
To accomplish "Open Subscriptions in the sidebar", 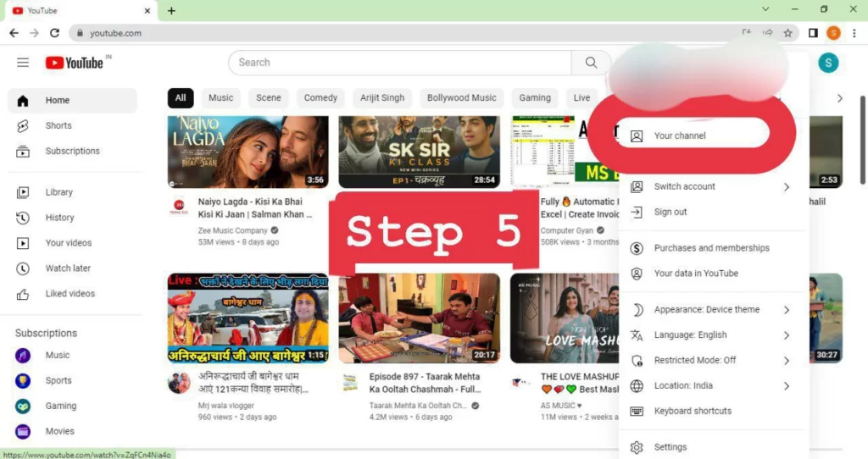I will click(73, 151).
